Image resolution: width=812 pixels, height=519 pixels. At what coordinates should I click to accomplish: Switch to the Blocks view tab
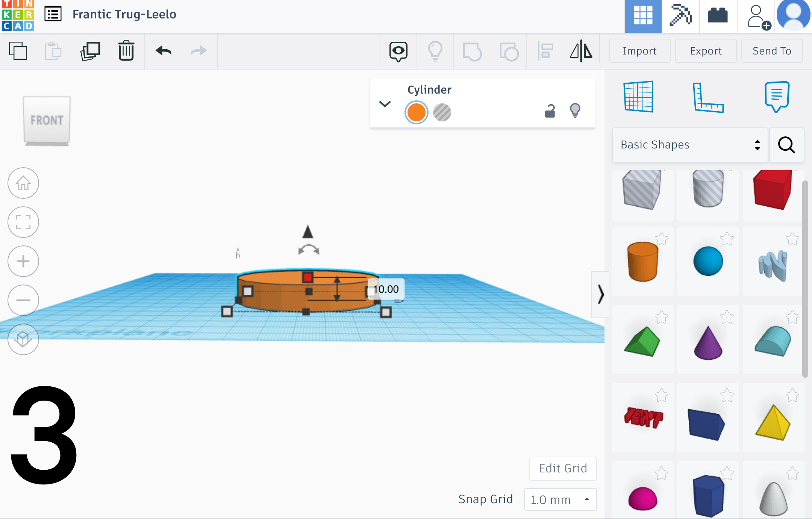680,16
